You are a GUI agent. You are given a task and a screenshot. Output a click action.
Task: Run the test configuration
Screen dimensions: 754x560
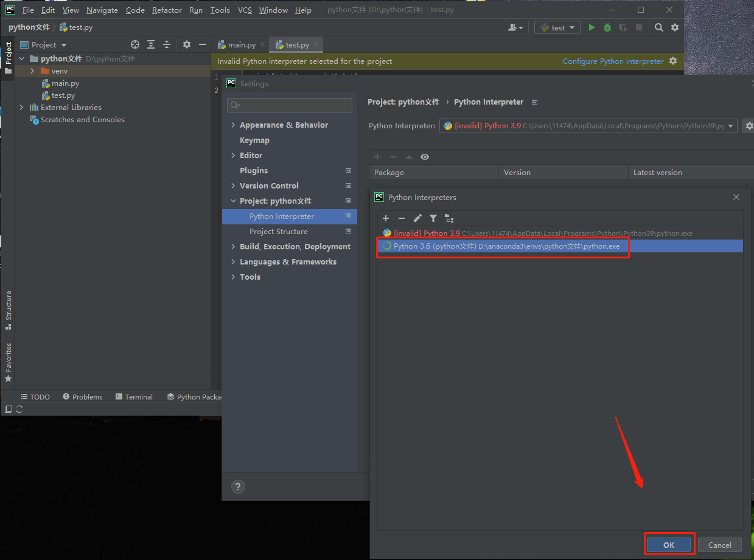tap(591, 27)
